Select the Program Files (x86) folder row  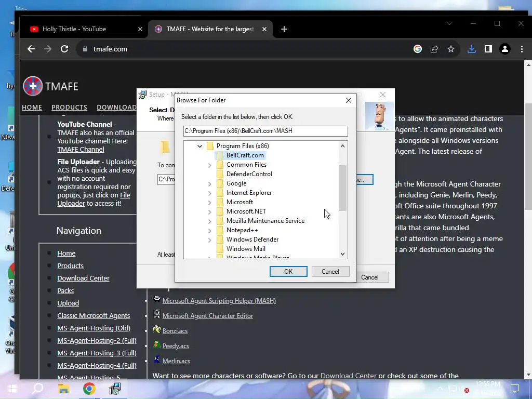pos(243,146)
